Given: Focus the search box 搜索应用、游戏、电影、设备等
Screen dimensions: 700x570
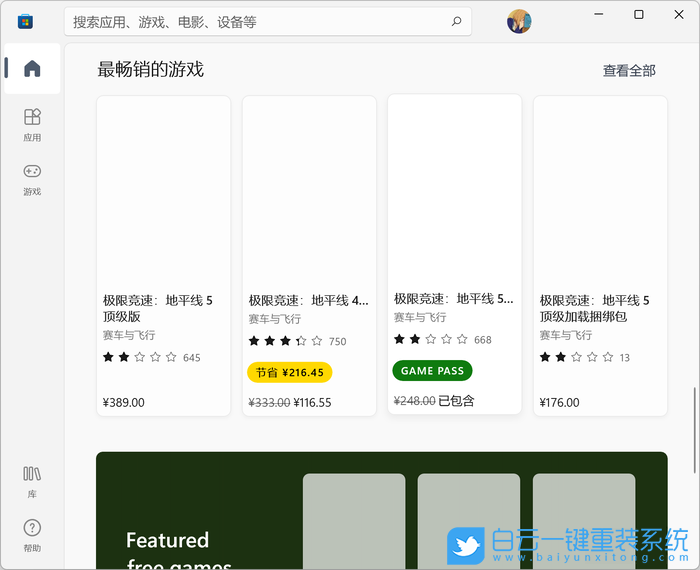Looking at the screenshot, I should pyautogui.click(x=268, y=21).
